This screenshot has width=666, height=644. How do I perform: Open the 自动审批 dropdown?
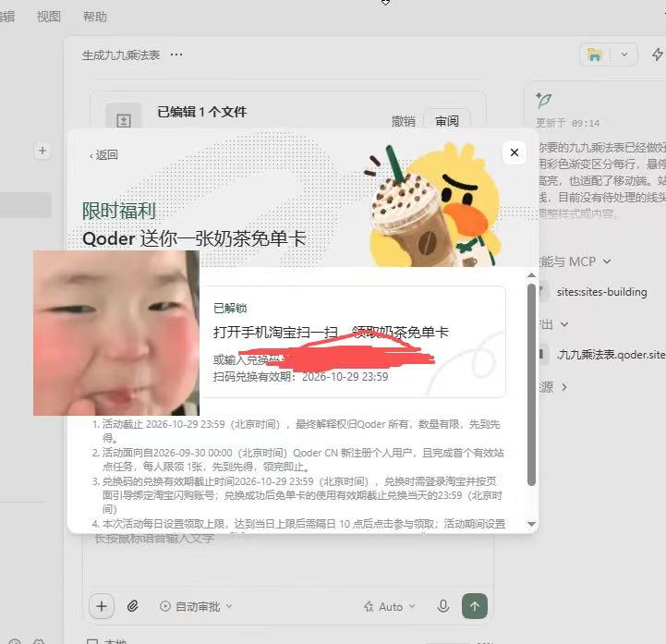point(196,607)
